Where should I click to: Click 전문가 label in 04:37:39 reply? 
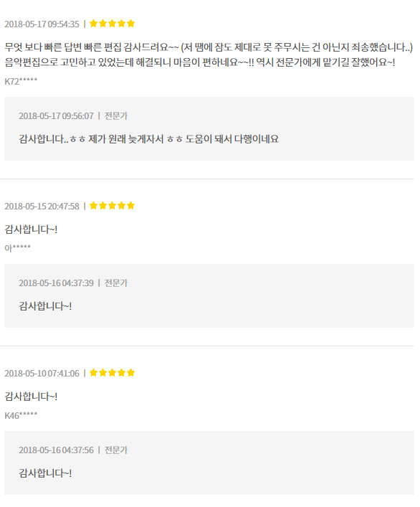pos(116,283)
